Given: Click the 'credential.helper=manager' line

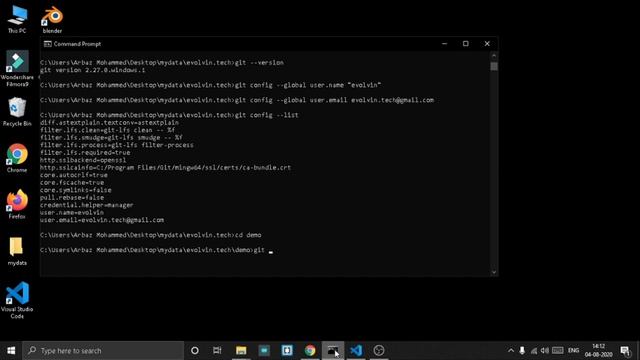Looking at the screenshot, I should (x=87, y=205).
